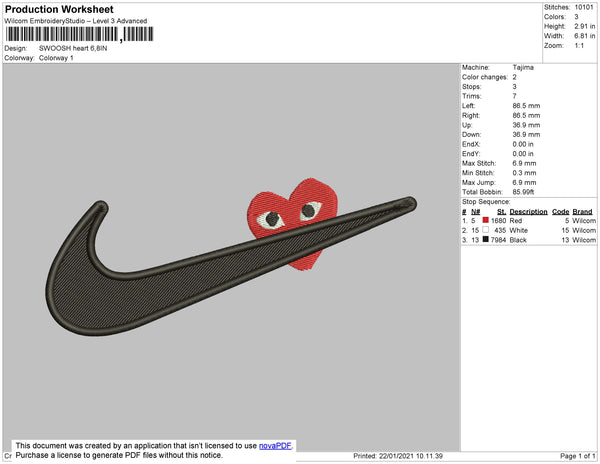Click the 'EndX:' label
Viewport: 600px width, 464px height.
coord(471,144)
